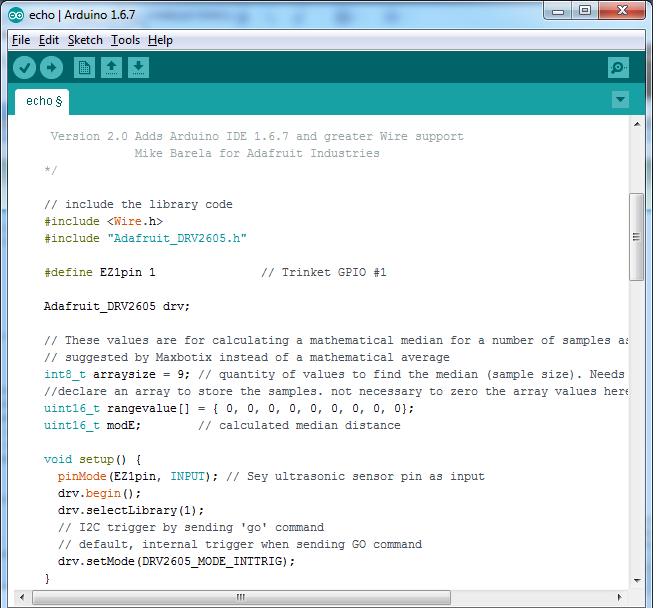653x608 pixels.
Task: Create a new sketch with the New icon
Action: [x=85, y=67]
